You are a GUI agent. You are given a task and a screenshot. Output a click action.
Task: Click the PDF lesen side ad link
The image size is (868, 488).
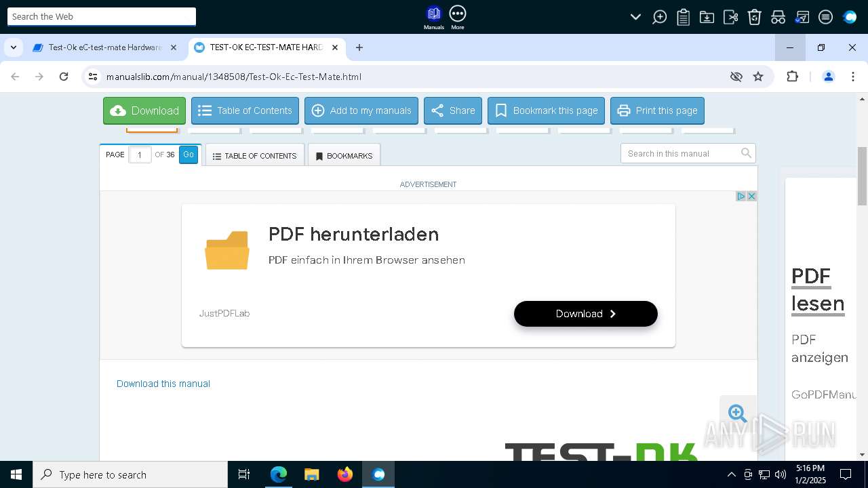(818, 290)
